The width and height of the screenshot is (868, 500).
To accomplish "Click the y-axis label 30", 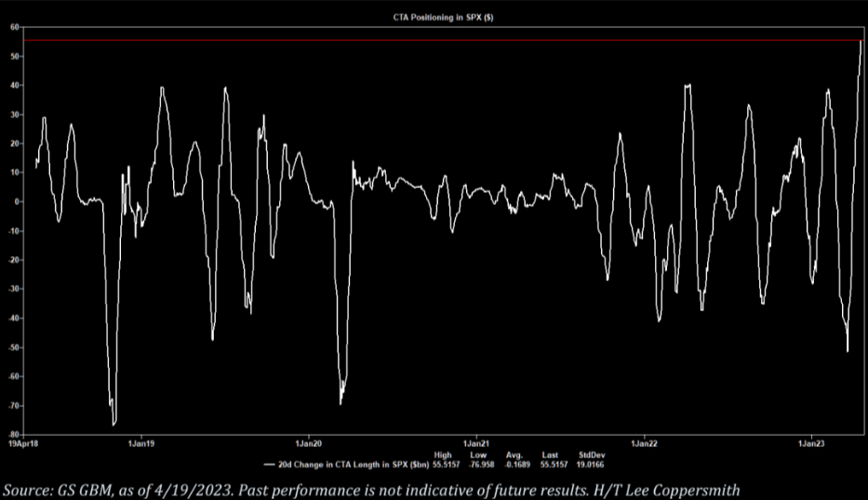I will [x=14, y=115].
